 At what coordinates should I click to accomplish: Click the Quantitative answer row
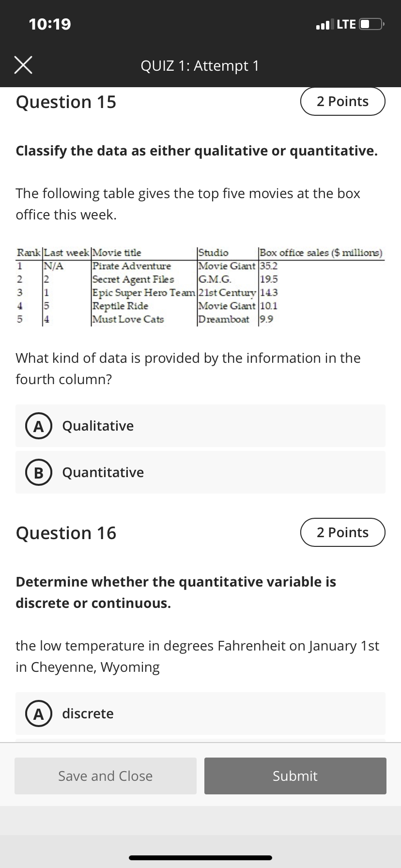pos(200,472)
